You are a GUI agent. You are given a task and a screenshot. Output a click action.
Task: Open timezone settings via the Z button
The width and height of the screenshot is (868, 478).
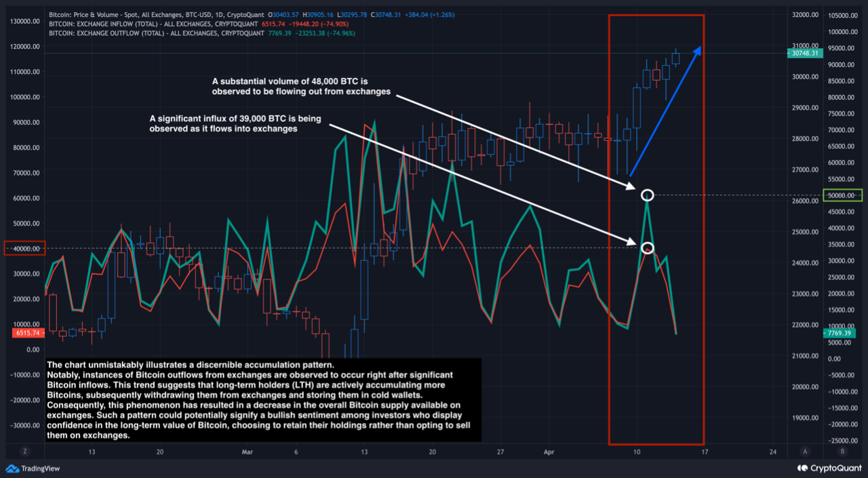(24, 451)
